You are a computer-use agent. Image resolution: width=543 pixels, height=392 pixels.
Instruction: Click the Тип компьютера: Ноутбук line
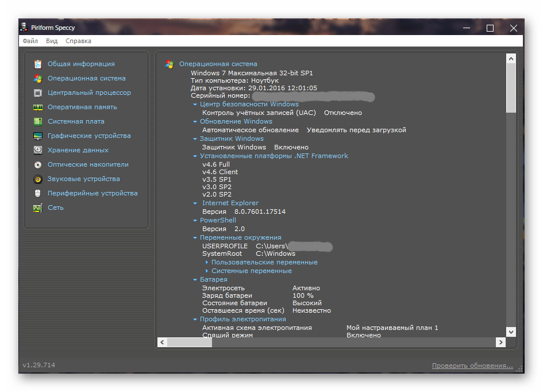tap(234, 80)
